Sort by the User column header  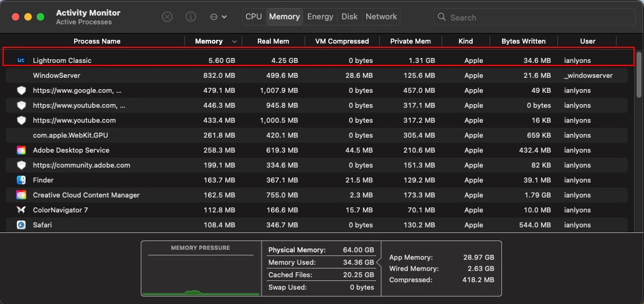click(x=587, y=41)
